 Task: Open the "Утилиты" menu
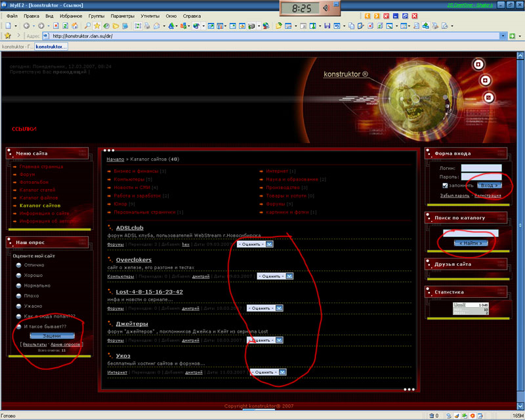click(x=150, y=15)
